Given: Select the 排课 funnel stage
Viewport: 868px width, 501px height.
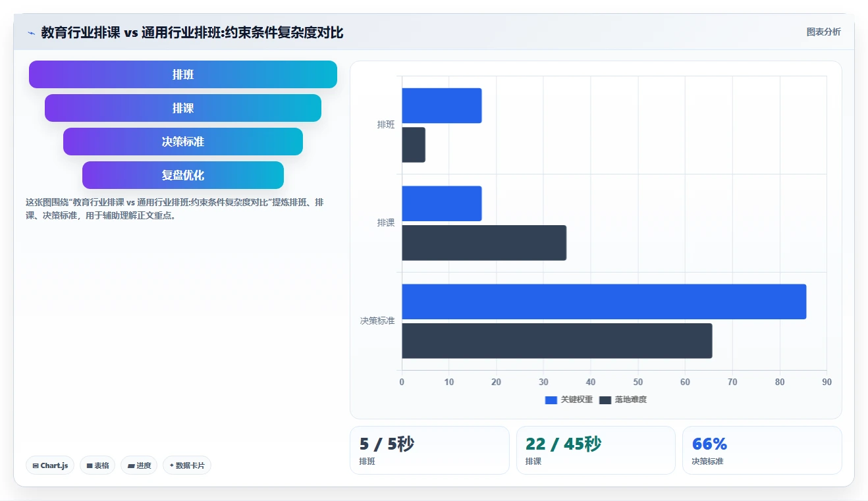Looking at the screenshot, I should pos(183,108).
